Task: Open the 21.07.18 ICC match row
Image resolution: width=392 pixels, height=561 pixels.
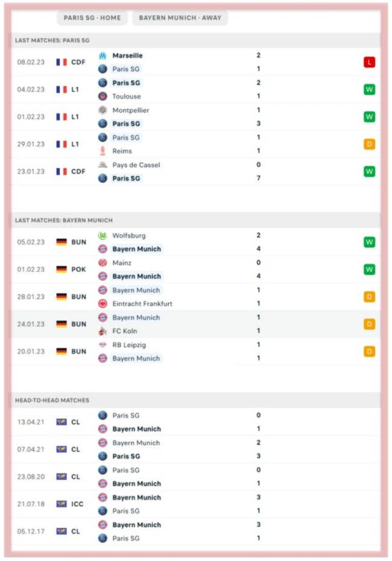Action: pyautogui.click(x=196, y=504)
